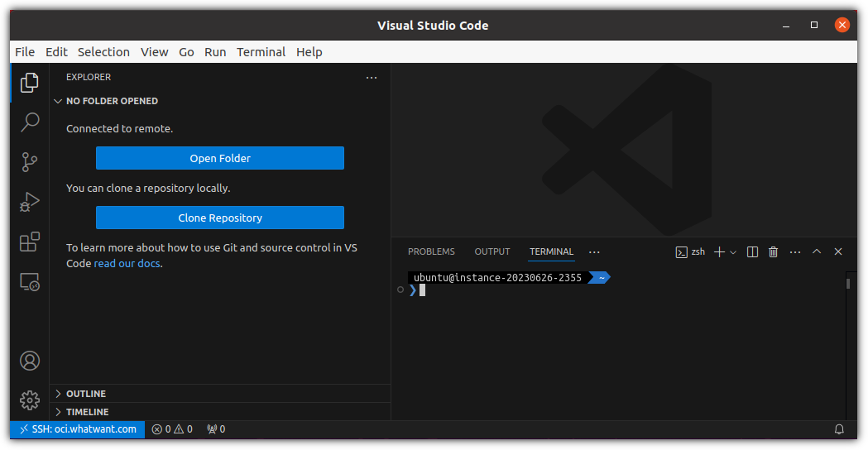Click ubuntu@instance-20230626-2355 prompt text
868x450 pixels.
tap(497, 278)
